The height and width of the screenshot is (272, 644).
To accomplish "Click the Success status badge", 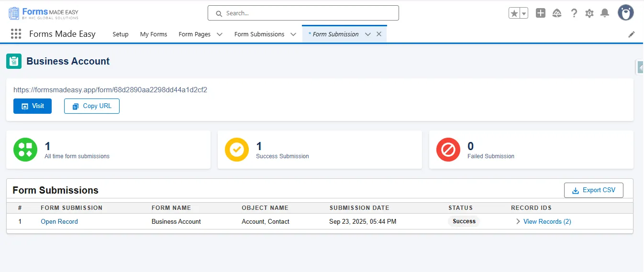I will (x=464, y=221).
